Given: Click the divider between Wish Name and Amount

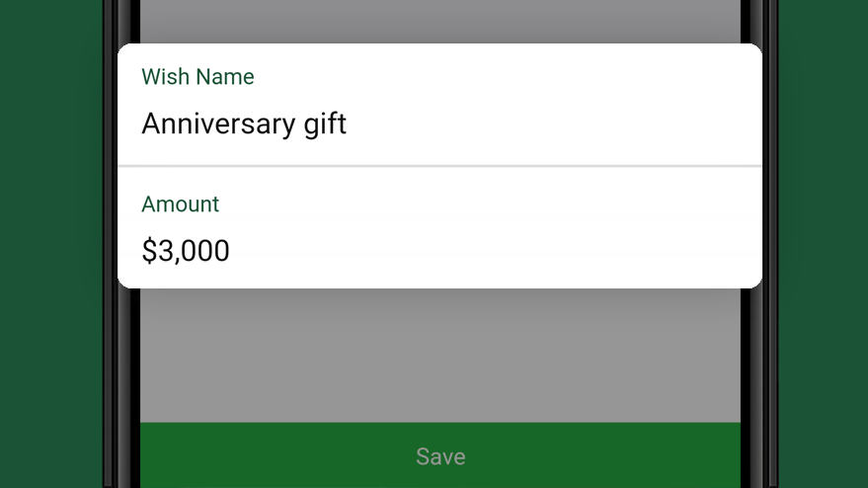Looking at the screenshot, I should pyautogui.click(x=439, y=166).
